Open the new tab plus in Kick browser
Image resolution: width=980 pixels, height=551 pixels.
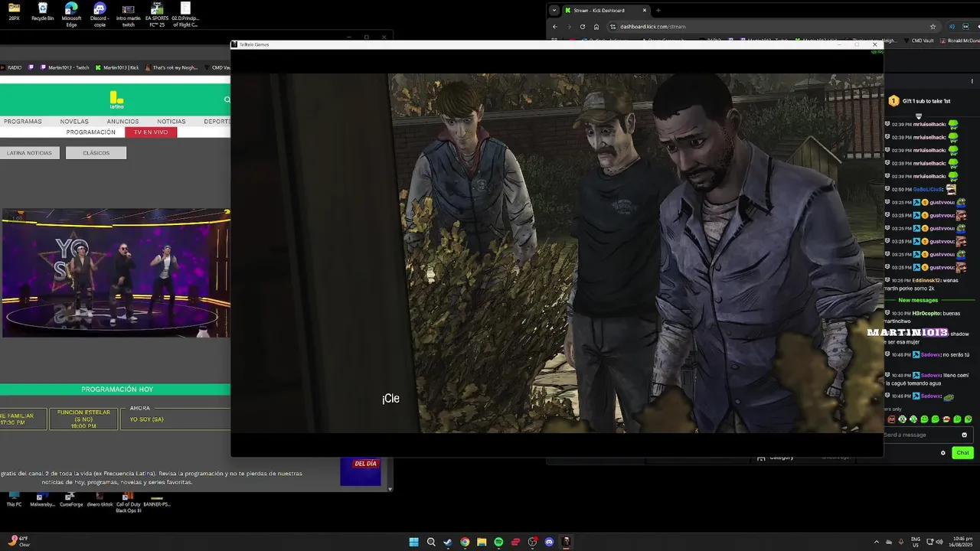point(658,10)
